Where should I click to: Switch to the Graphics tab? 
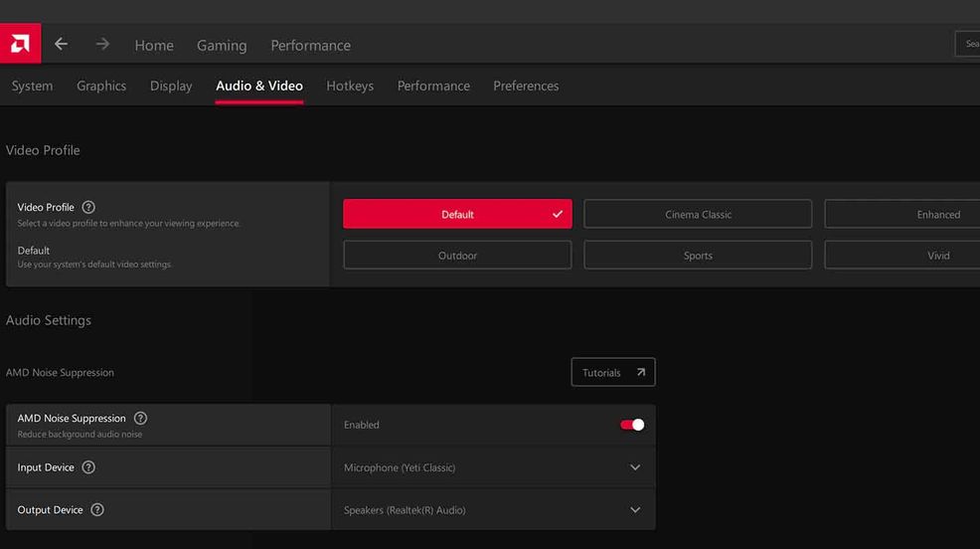coord(101,86)
